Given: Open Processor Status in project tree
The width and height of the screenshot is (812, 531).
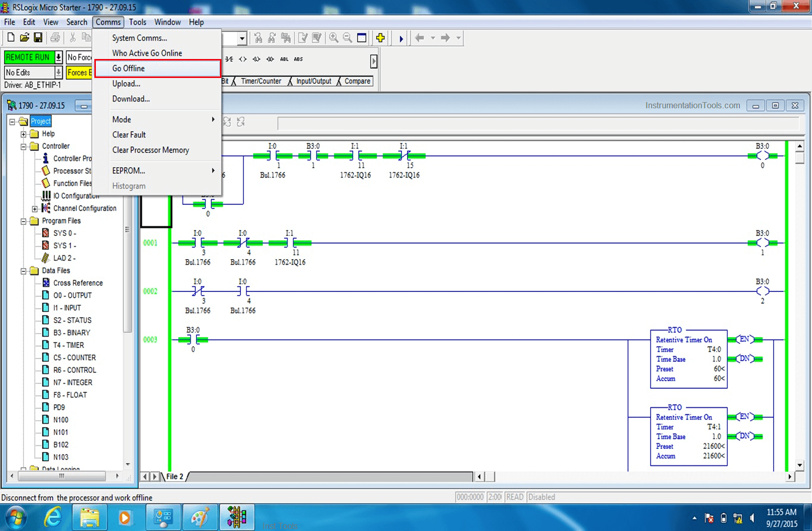Looking at the screenshot, I should [x=72, y=171].
